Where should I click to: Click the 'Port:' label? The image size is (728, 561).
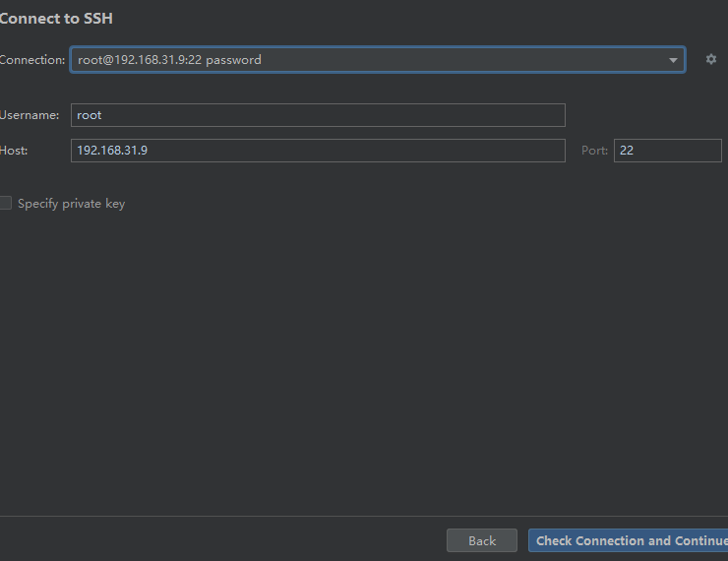click(x=594, y=151)
